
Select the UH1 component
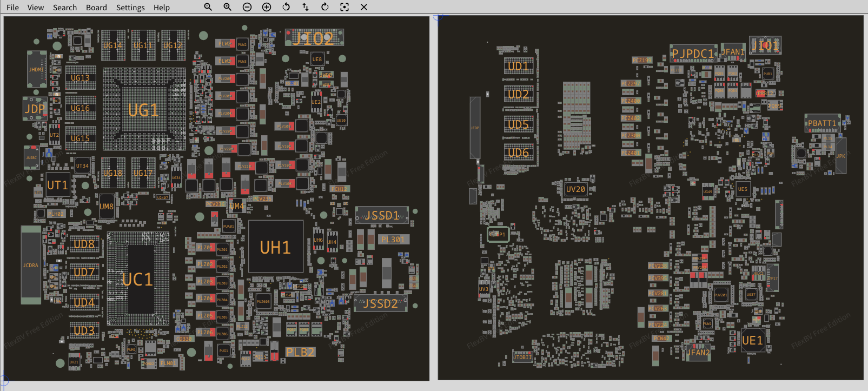[x=275, y=247]
